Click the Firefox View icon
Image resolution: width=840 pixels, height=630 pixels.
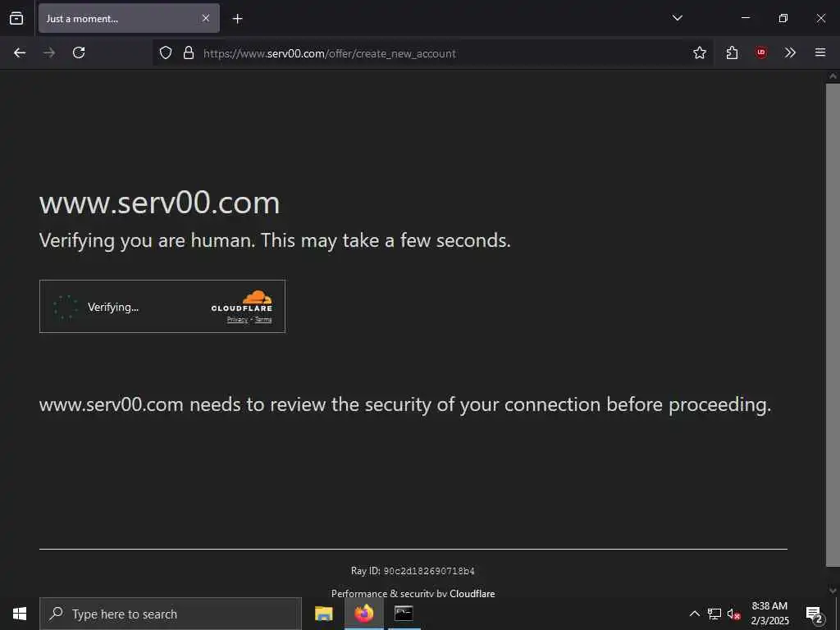point(16,18)
